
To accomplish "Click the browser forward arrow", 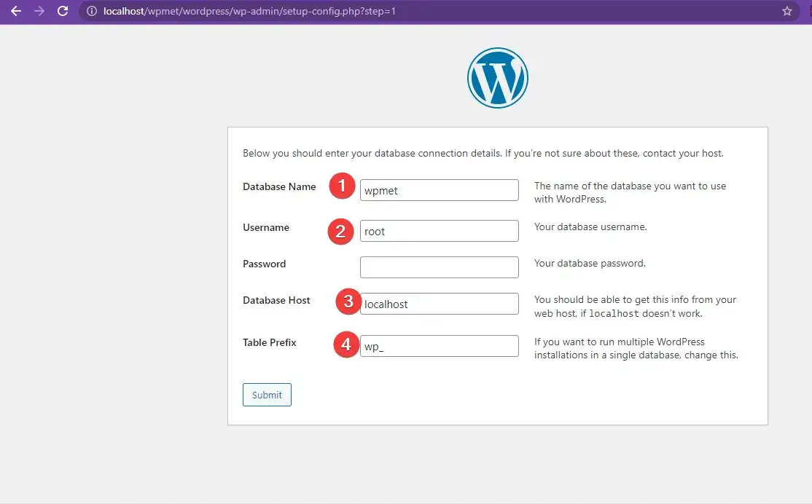I will [x=39, y=11].
